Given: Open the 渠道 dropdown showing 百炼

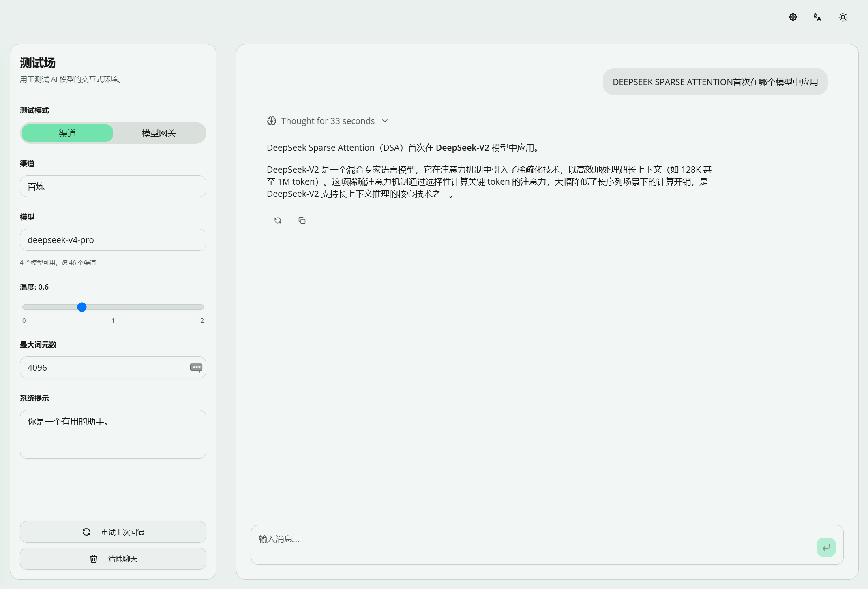Looking at the screenshot, I should click(x=113, y=186).
